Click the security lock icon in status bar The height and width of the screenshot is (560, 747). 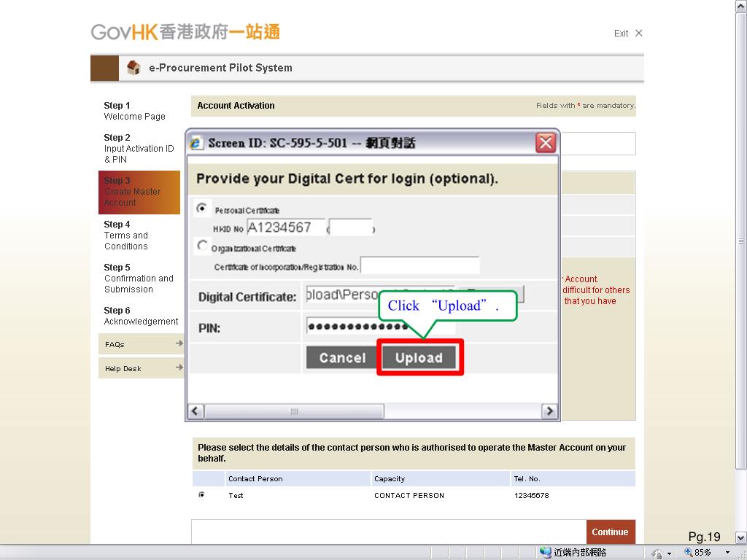point(657,553)
